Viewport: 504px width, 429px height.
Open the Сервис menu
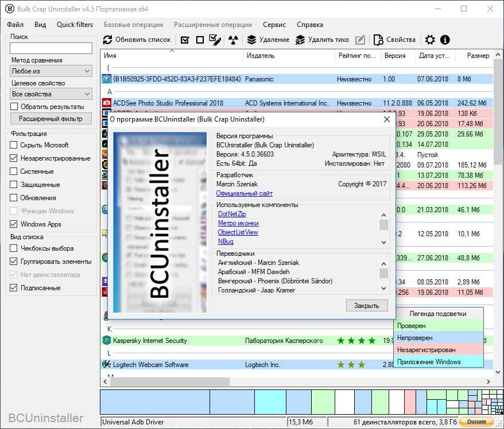[274, 25]
